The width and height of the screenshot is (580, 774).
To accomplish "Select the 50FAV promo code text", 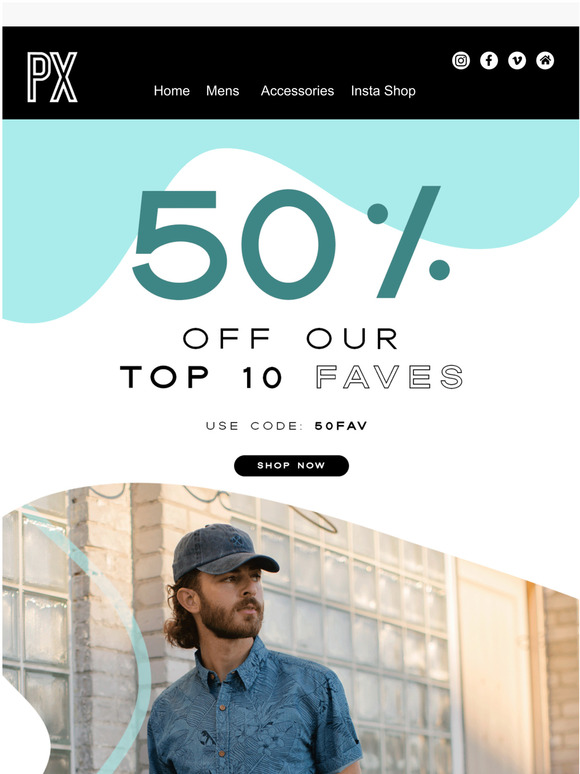I will tap(341, 426).
